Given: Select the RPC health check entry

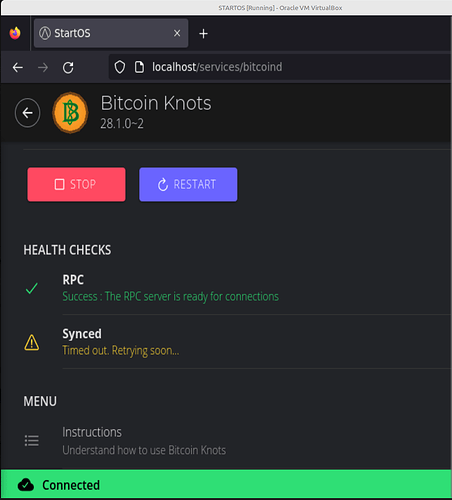Looking at the screenshot, I should 237,288.
